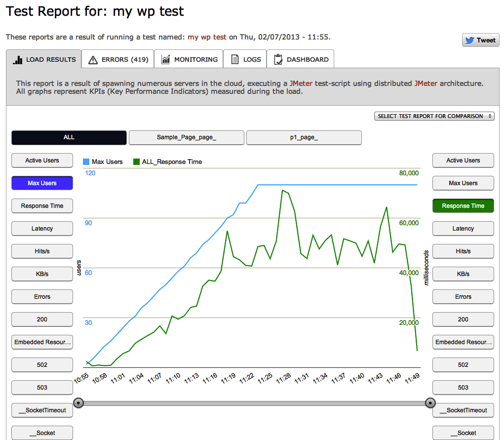The height and width of the screenshot is (440, 504).
Task: Toggle Latency on the right axis
Action: tap(463, 229)
